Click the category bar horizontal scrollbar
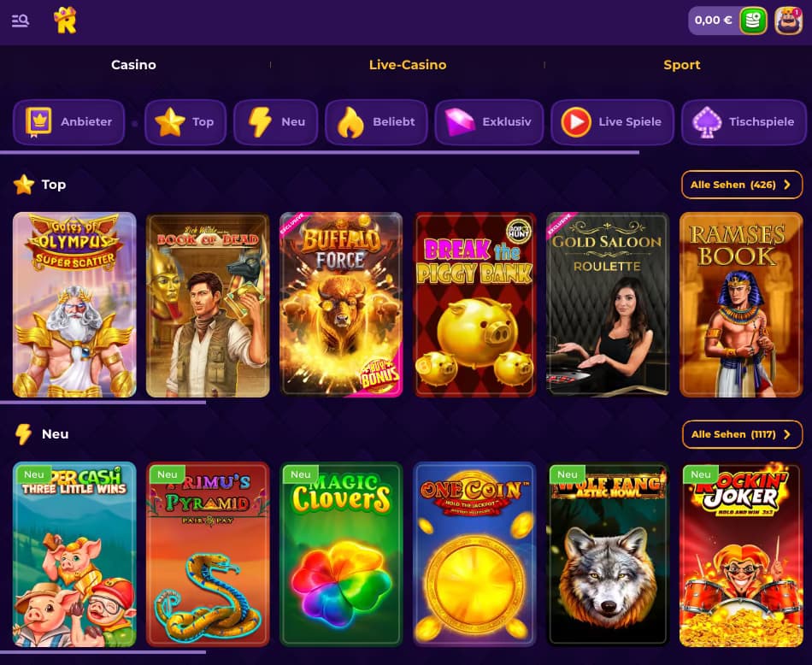The height and width of the screenshot is (665, 812). (x=320, y=153)
